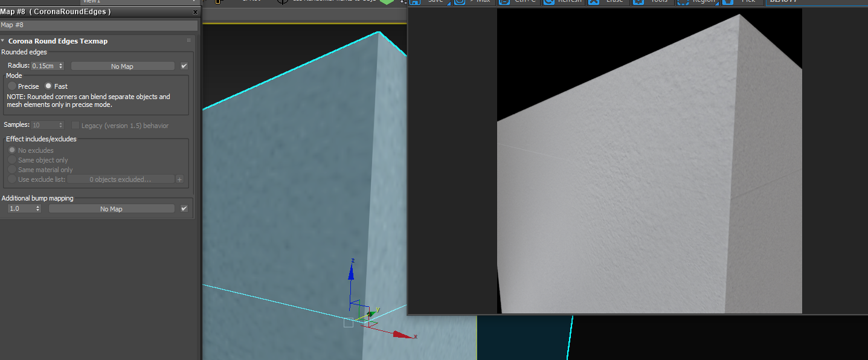Click the rendered cube image in frame buffer
This screenshot has width=868, height=360.
point(649,161)
